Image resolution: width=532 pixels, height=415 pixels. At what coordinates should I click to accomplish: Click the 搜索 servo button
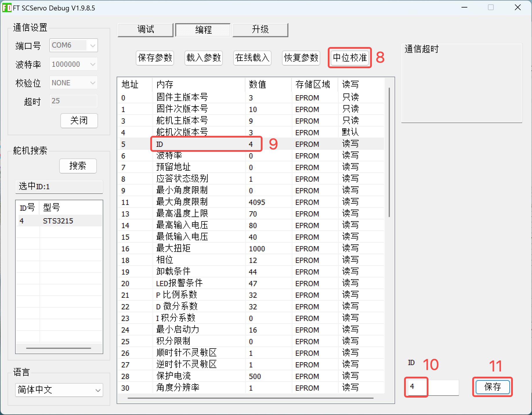click(78, 166)
